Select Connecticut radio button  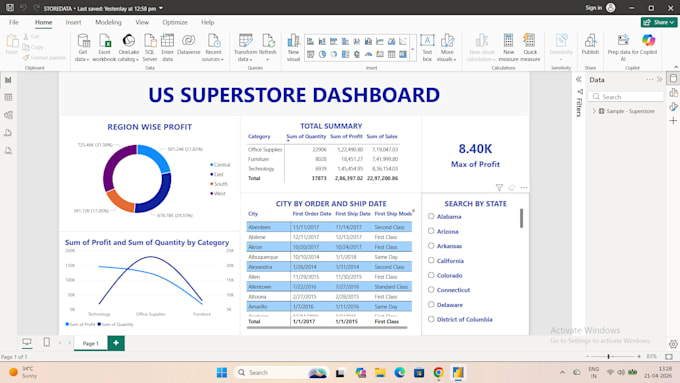pyautogui.click(x=431, y=290)
